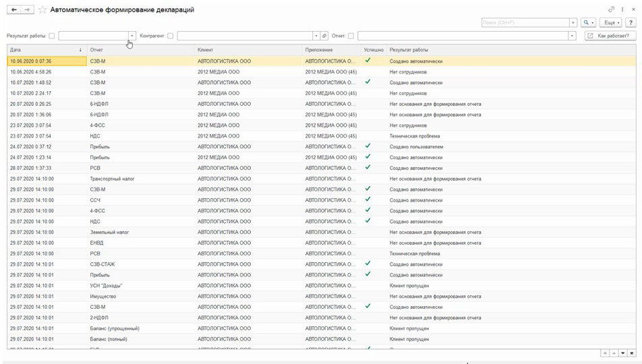642x364 pixels.
Task: Click the copy link icon in header
Action: pos(612,9)
